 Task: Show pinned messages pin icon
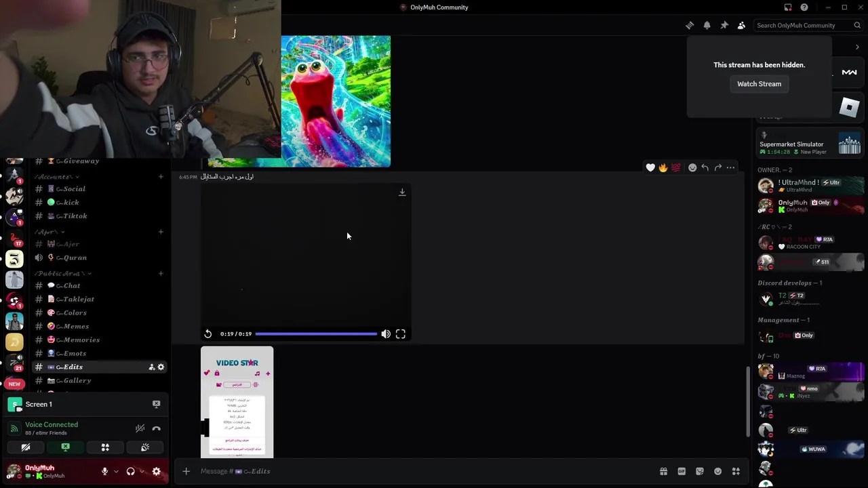(724, 25)
